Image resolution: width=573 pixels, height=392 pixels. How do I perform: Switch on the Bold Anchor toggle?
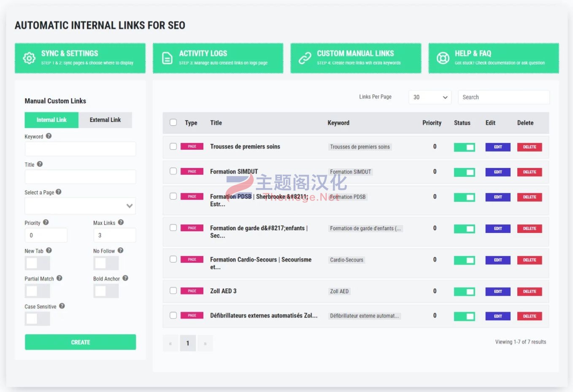(106, 291)
